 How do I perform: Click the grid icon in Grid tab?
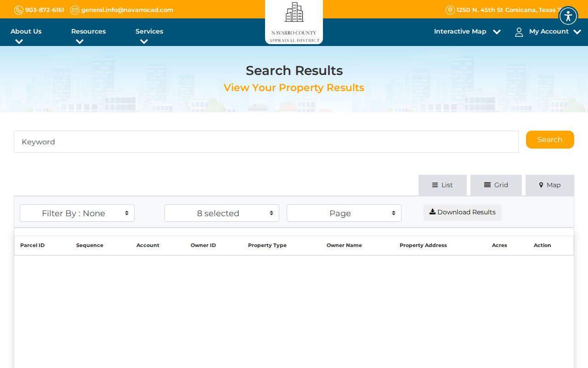pos(487,185)
